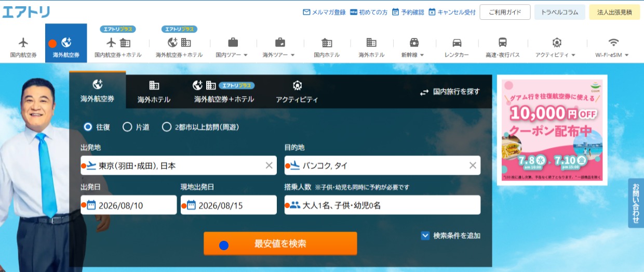Image resolution: width=644 pixels, height=272 pixels.
Task: Expand 新幹線 dropdown menu
Action: 413,47
